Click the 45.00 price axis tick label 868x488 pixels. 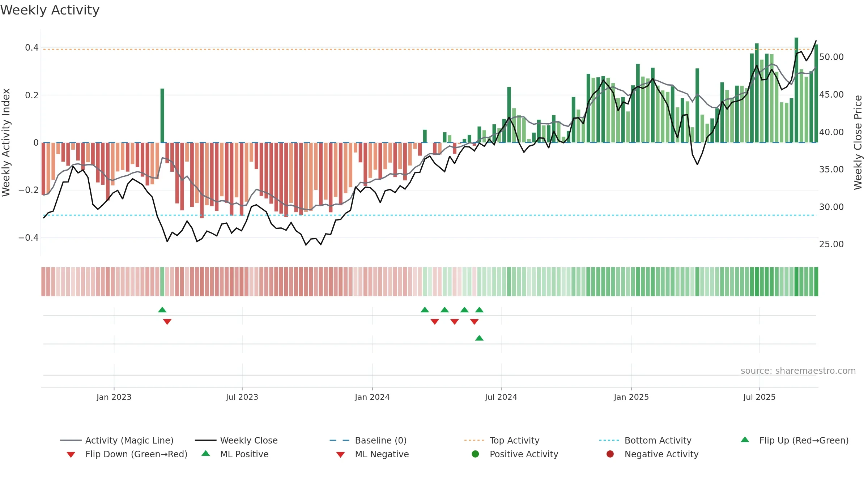pos(831,95)
